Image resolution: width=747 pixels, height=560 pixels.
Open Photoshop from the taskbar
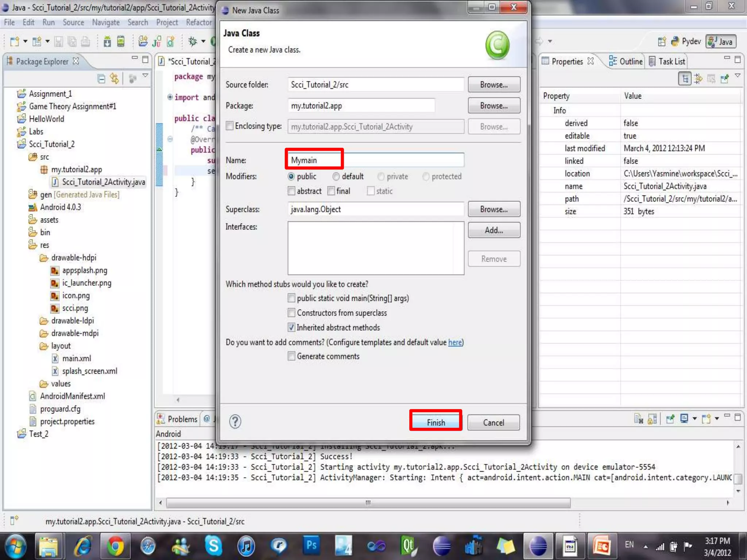pyautogui.click(x=311, y=546)
